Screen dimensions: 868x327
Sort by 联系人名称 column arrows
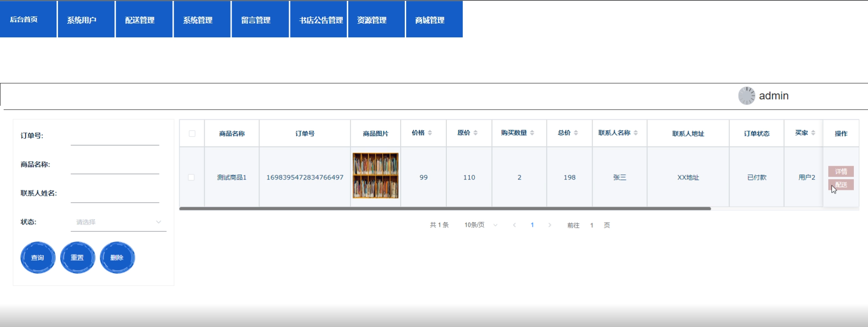(635, 133)
